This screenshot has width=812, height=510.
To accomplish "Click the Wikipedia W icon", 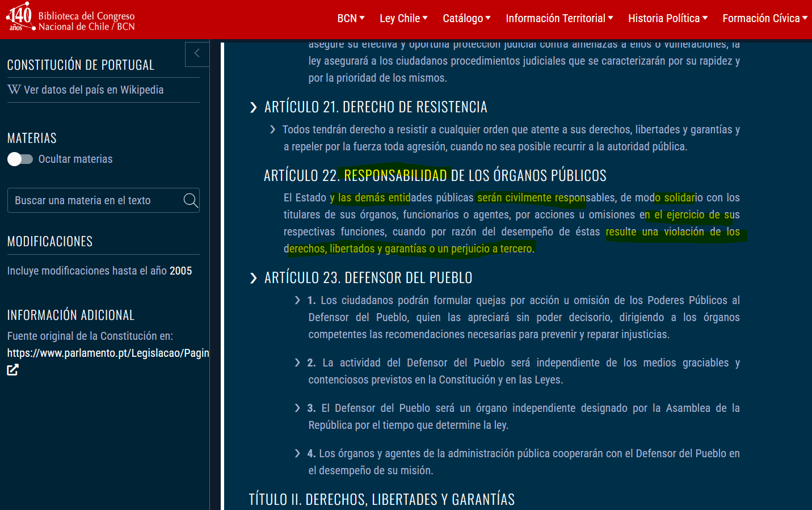I will tap(14, 90).
